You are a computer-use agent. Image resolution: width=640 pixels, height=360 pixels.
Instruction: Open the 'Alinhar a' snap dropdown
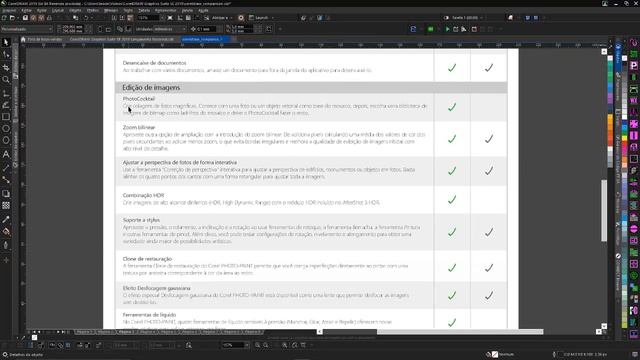click(222, 18)
